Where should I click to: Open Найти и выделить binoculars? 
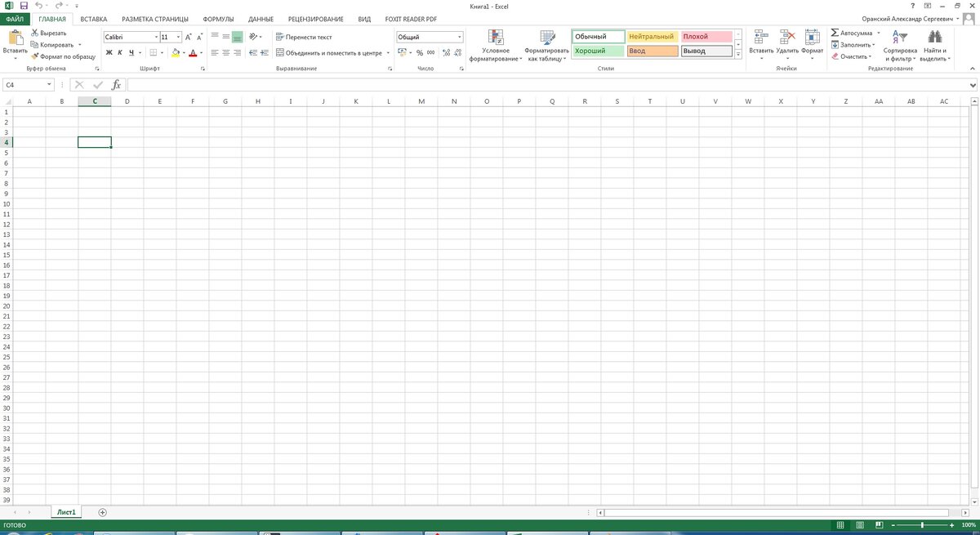934,47
